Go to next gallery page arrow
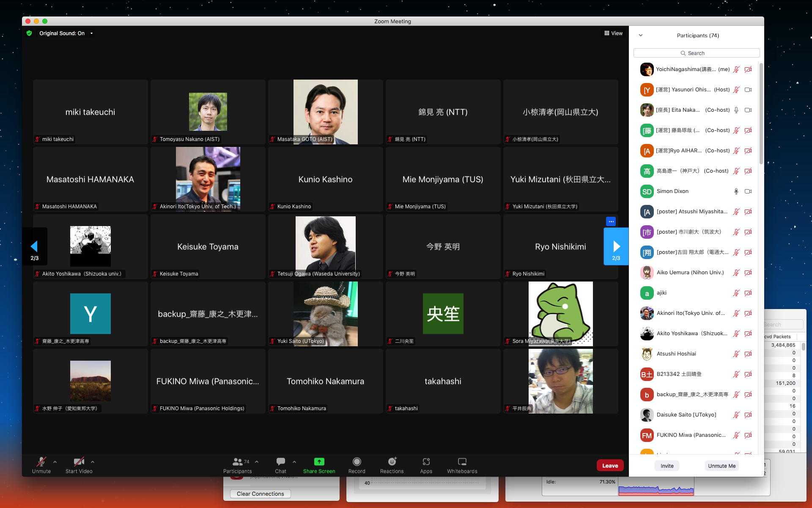The image size is (812, 508). (x=616, y=247)
